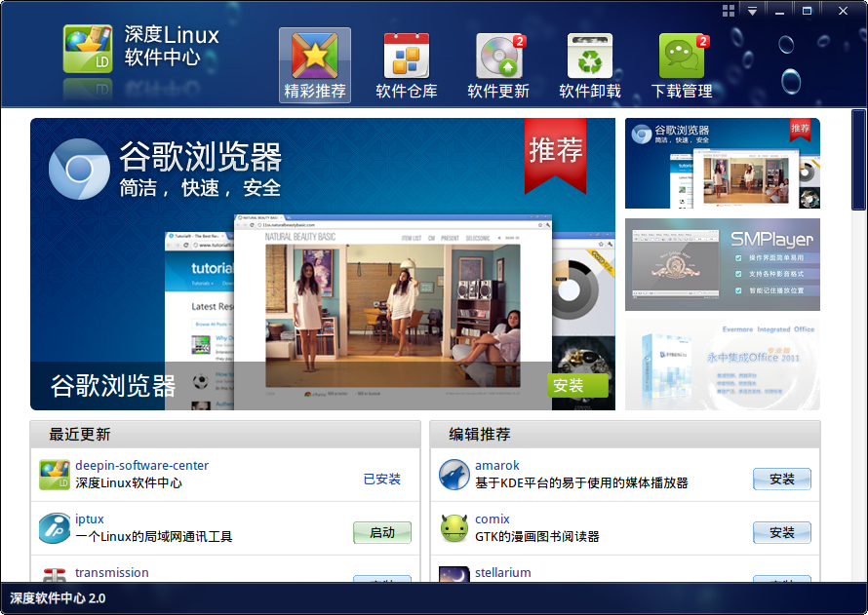Select the SMPlayer slide thumbnail
The height and width of the screenshot is (615, 868).
pyautogui.click(x=722, y=264)
